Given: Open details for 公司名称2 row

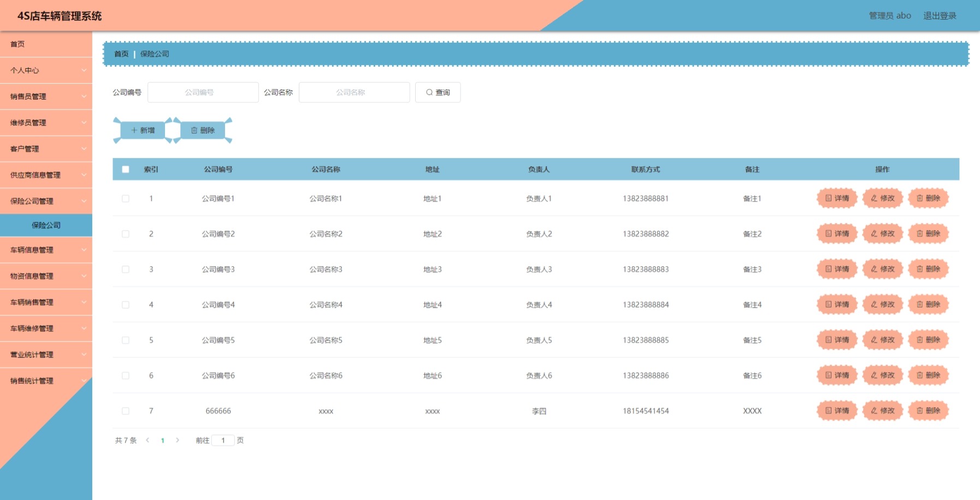Looking at the screenshot, I should tap(837, 234).
